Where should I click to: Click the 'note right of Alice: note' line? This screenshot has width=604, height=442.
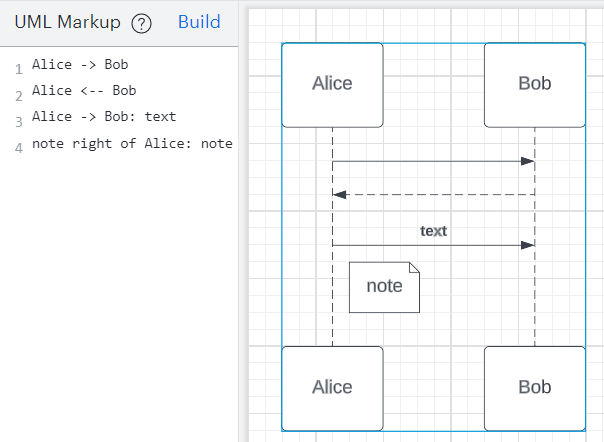pos(132,144)
